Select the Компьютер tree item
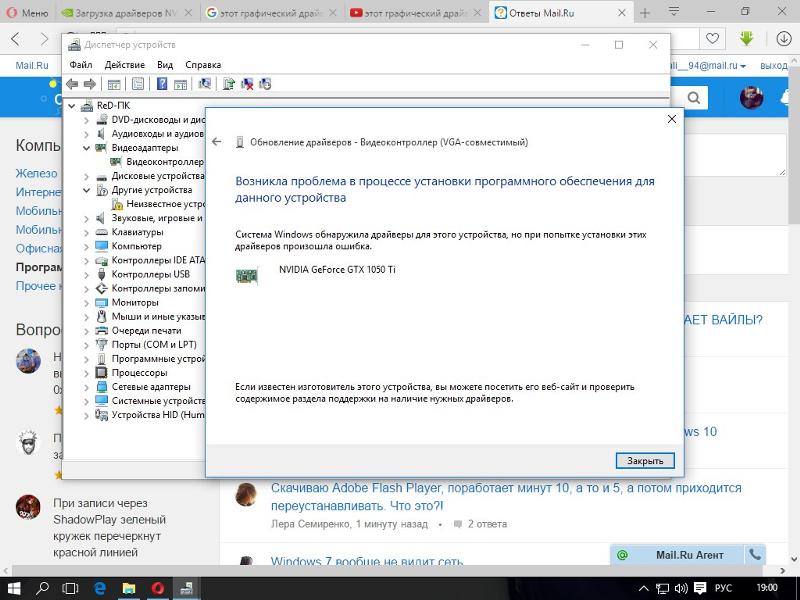800x600 pixels. (x=136, y=246)
